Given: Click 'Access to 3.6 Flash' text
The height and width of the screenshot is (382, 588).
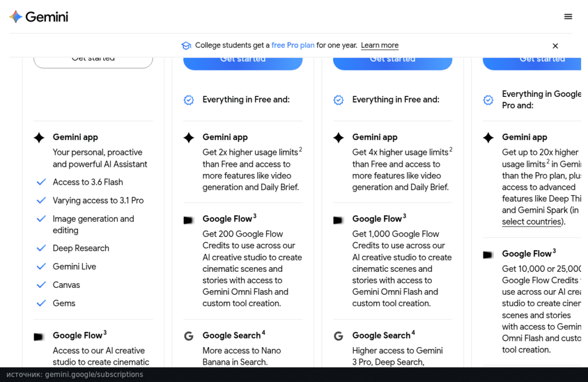Looking at the screenshot, I should click(x=88, y=182).
